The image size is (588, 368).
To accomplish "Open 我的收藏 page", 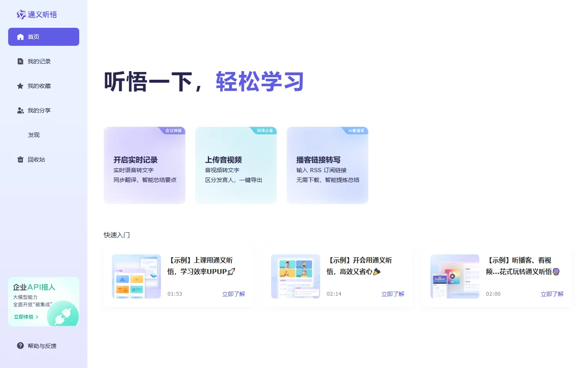I will coord(44,86).
